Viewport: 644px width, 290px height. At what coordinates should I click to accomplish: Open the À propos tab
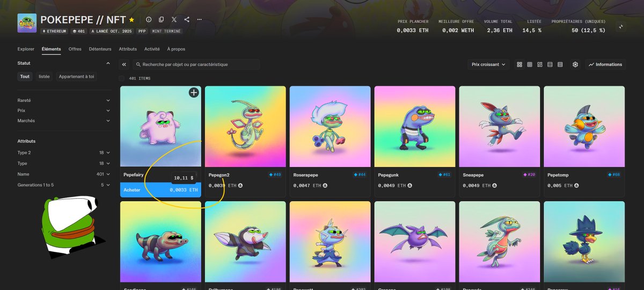tap(176, 49)
